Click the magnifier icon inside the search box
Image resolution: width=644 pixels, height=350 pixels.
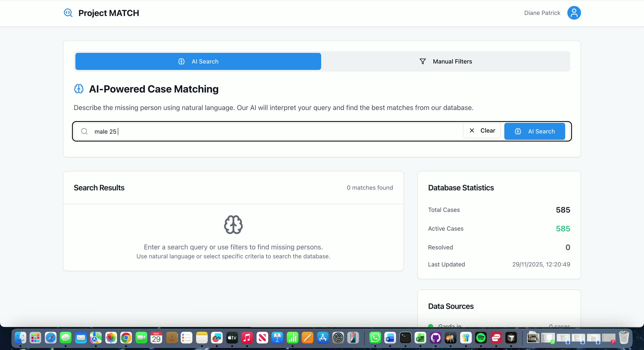(x=85, y=131)
